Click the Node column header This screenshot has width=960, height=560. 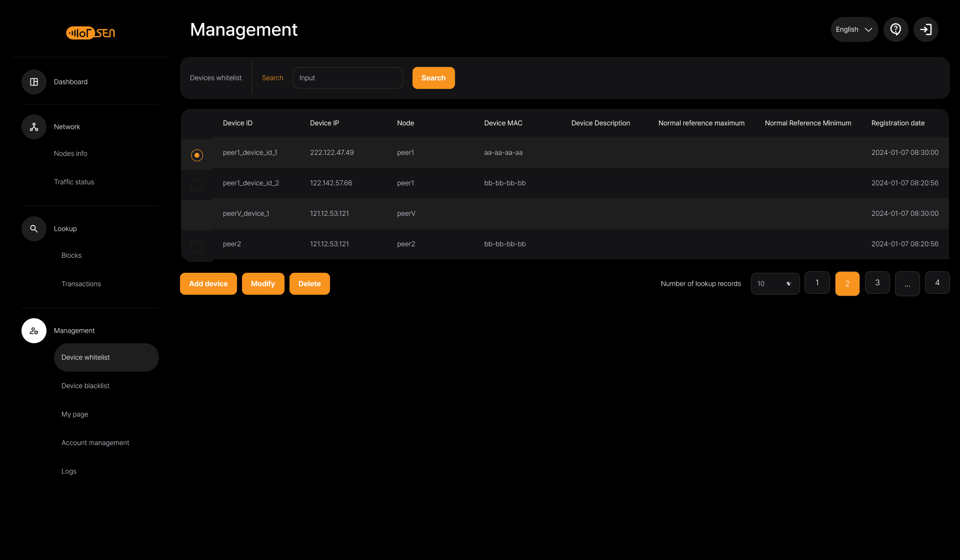(x=405, y=123)
